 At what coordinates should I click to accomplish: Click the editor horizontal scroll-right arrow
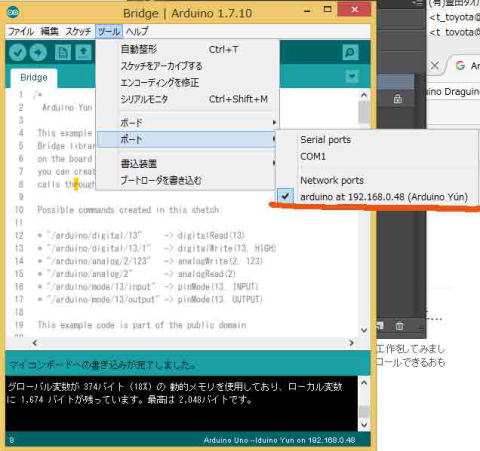click(x=351, y=343)
